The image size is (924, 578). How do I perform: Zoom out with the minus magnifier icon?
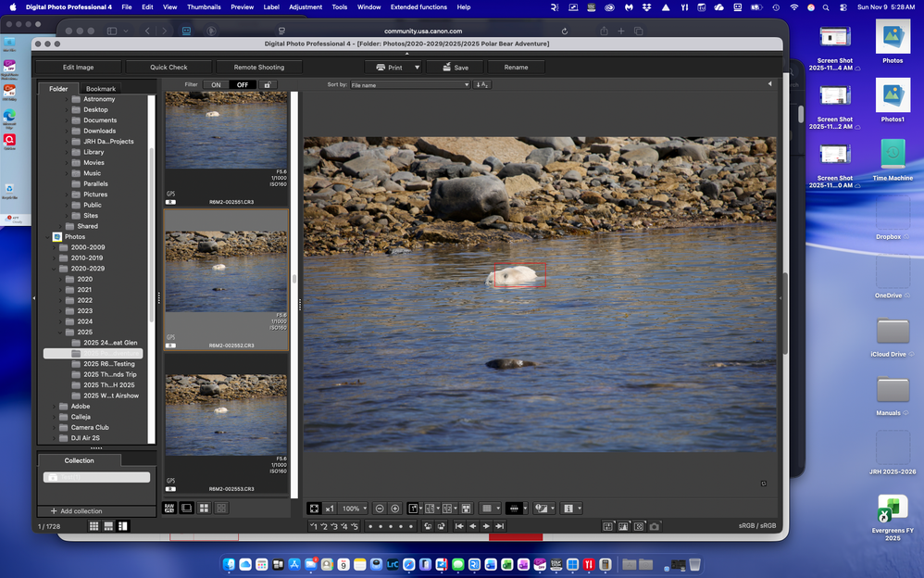[x=380, y=509]
